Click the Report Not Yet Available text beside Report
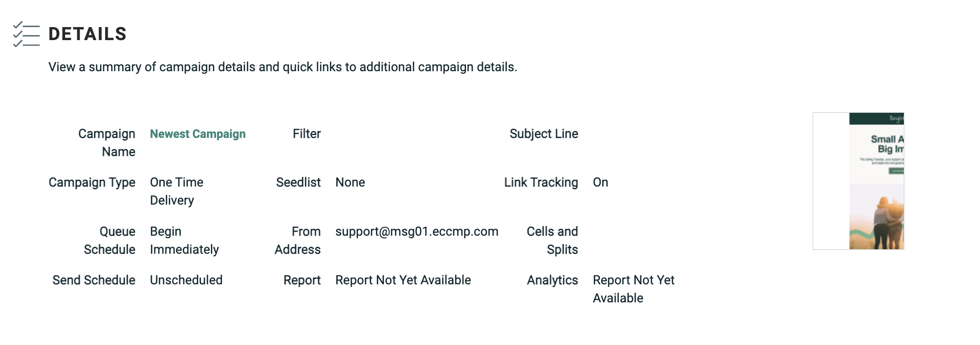980x345 pixels. point(403,280)
